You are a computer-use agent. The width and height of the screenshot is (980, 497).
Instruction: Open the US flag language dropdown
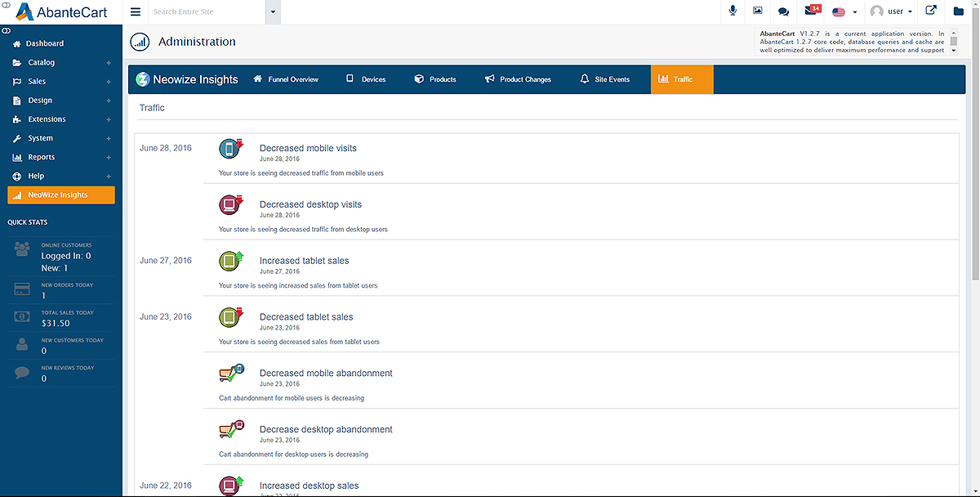click(844, 11)
